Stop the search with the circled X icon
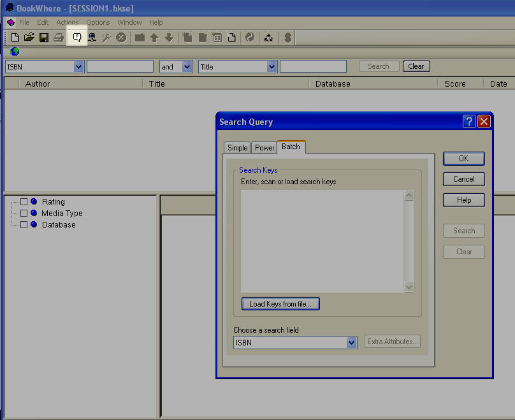515x420 pixels. [121, 38]
